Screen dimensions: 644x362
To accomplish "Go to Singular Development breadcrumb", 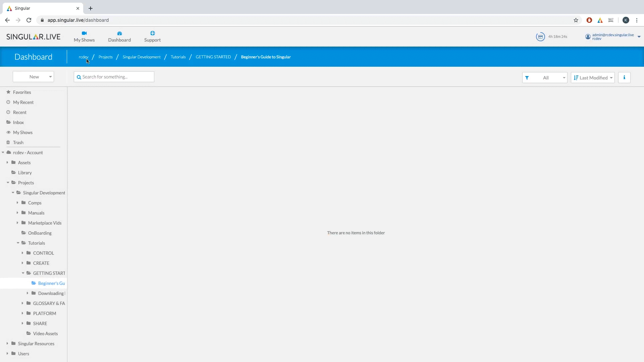I will coord(142,57).
